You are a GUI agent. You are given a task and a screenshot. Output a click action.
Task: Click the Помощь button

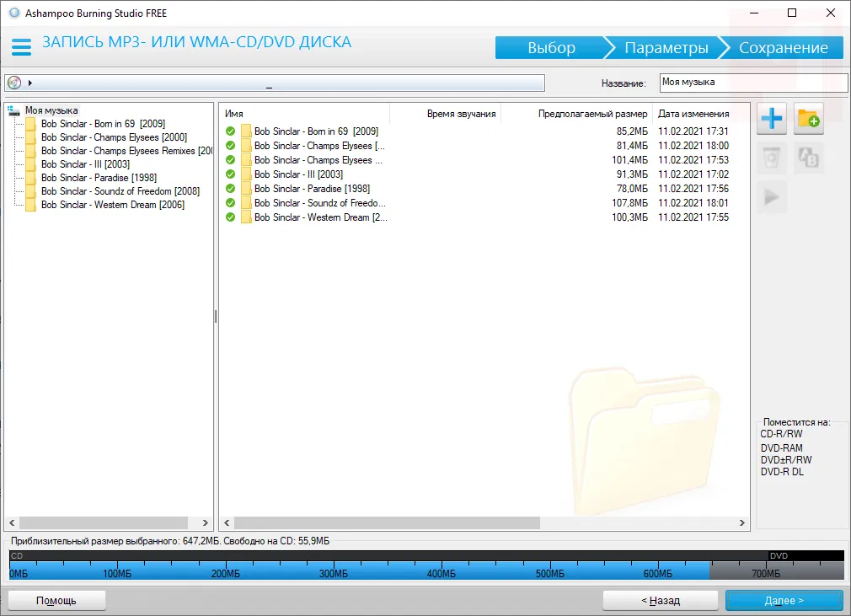56,600
